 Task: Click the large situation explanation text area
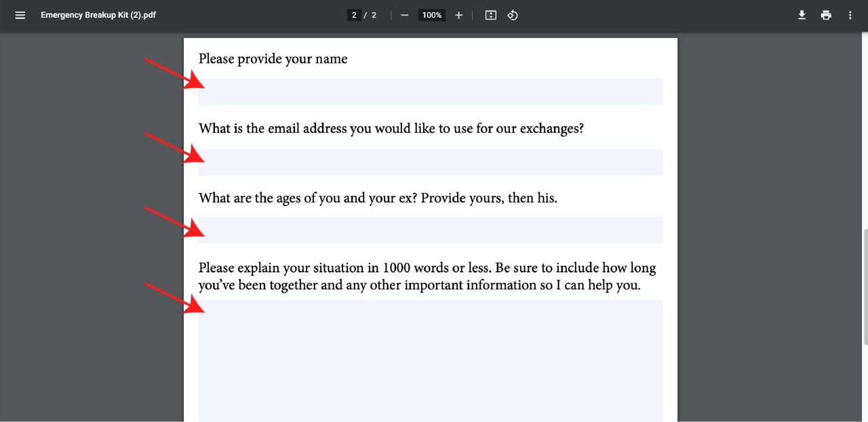[431, 360]
